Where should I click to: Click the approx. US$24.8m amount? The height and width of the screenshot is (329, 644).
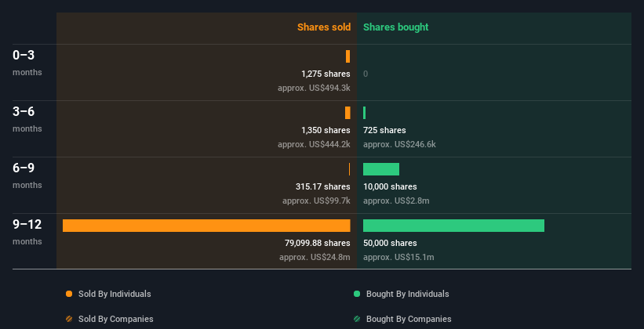[x=315, y=257]
